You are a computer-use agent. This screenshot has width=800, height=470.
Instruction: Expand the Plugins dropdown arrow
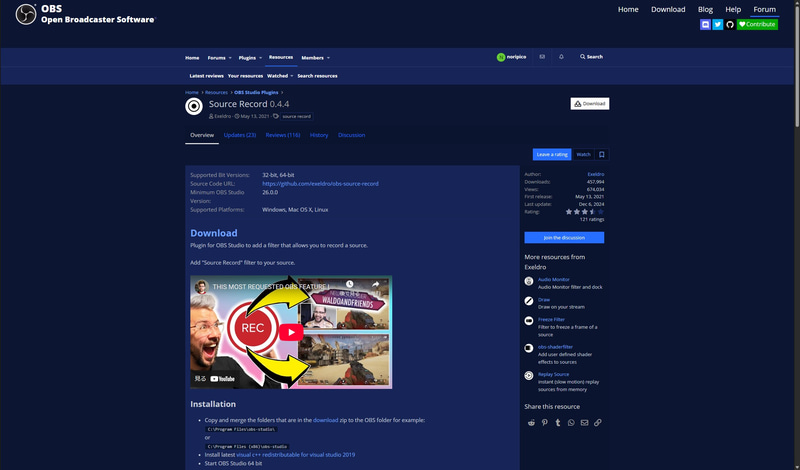260,58
